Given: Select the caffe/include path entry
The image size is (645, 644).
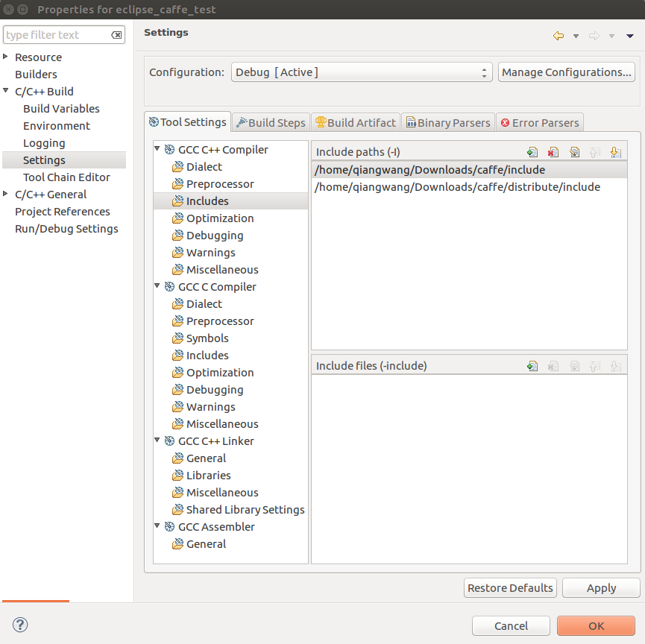Looking at the screenshot, I should (x=469, y=170).
